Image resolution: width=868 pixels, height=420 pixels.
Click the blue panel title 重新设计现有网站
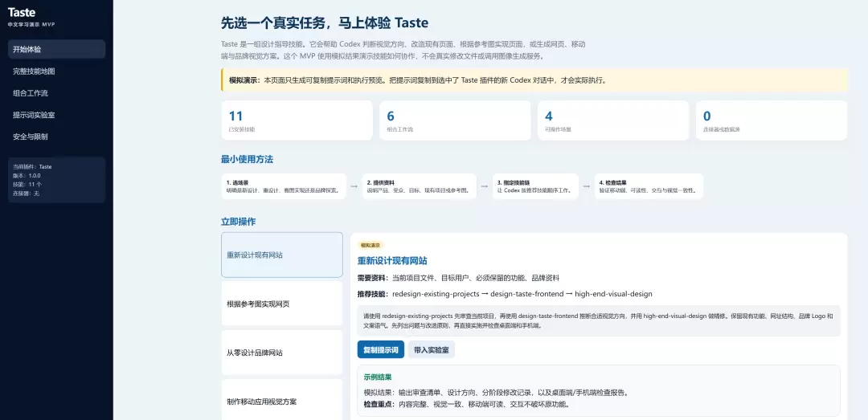point(392,261)
